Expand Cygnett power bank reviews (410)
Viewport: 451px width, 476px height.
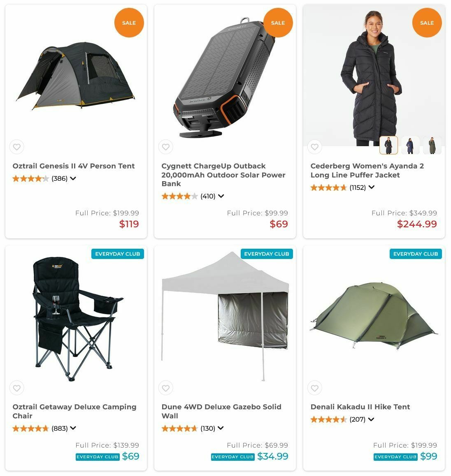[x=221, y=196]
